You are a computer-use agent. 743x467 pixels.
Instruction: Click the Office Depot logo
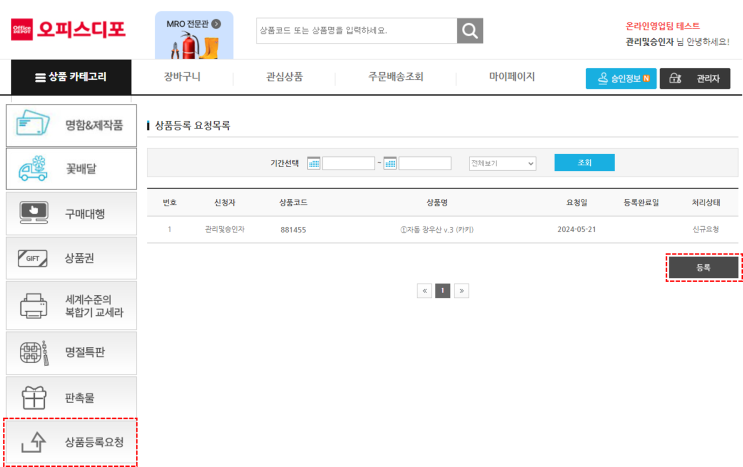coord(68,29)
